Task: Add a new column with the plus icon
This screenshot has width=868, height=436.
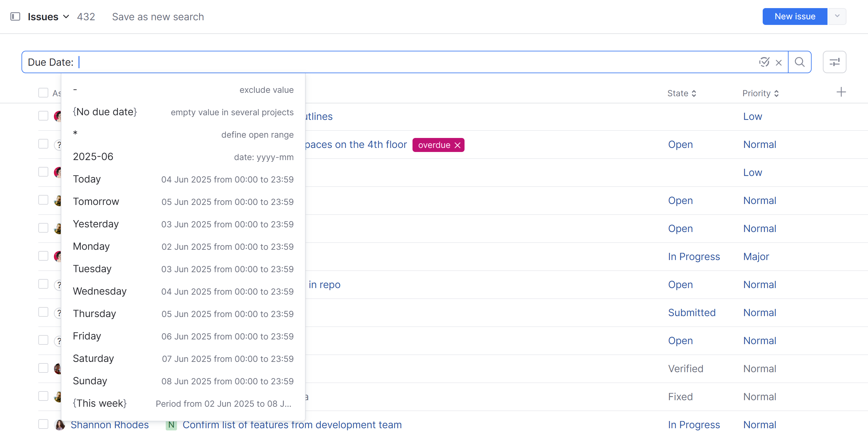Action: 841,92
